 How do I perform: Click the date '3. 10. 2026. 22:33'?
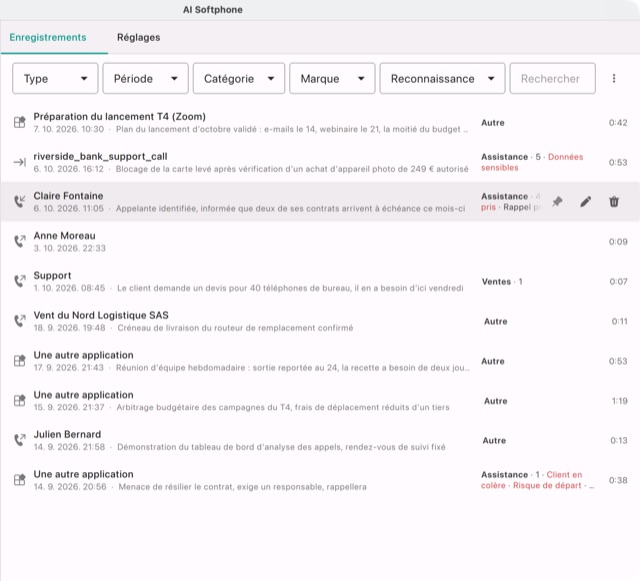click(x=69, y=248)
